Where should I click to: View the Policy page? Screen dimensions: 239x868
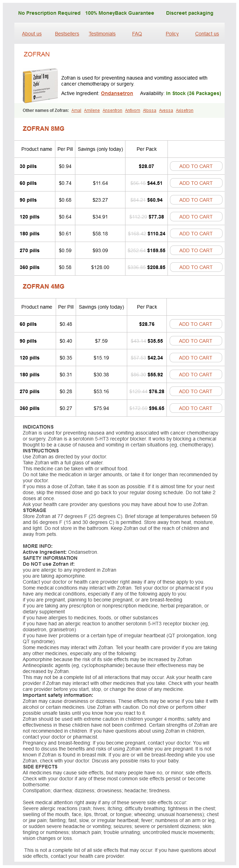[172, 34]
